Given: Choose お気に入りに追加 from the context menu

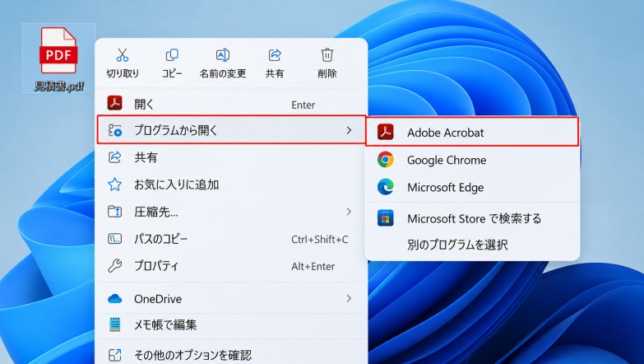Looking at the screenshot, I should [x=231, y=184].
